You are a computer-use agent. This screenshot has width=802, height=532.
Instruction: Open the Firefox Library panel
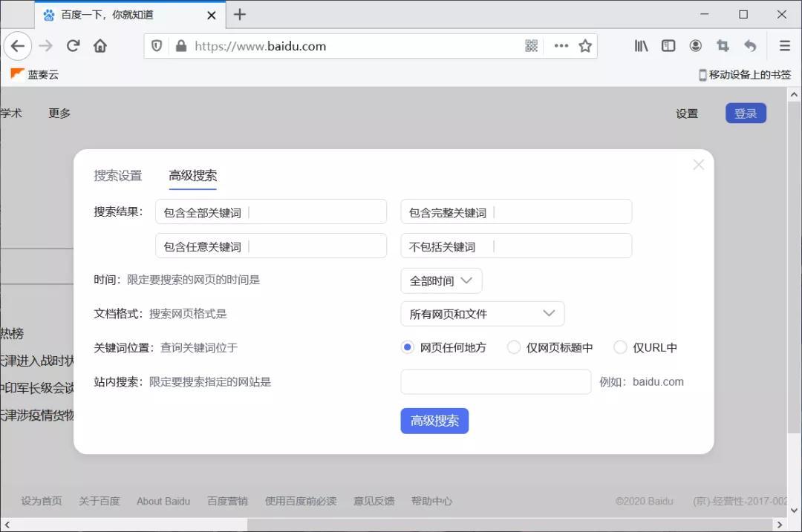point(640,45)
